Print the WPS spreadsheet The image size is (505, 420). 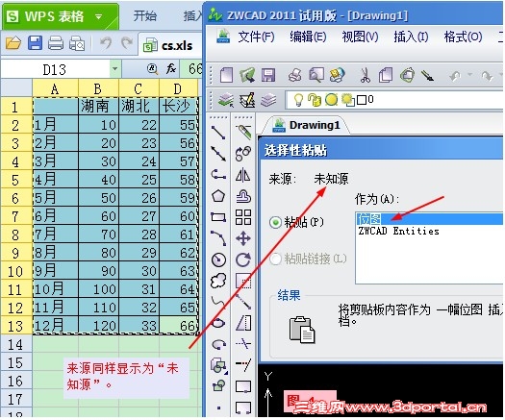[x=56, y=43]
